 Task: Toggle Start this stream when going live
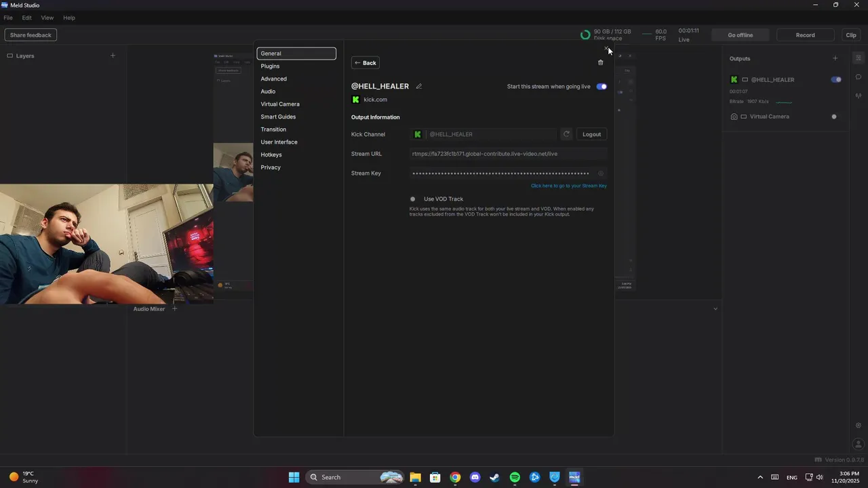(x=601, y=87)
